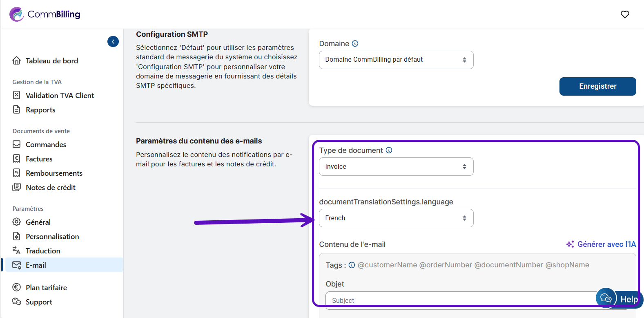Navigate to Notes de crédit
644x318 pixels.
click(x=50, y=188)
